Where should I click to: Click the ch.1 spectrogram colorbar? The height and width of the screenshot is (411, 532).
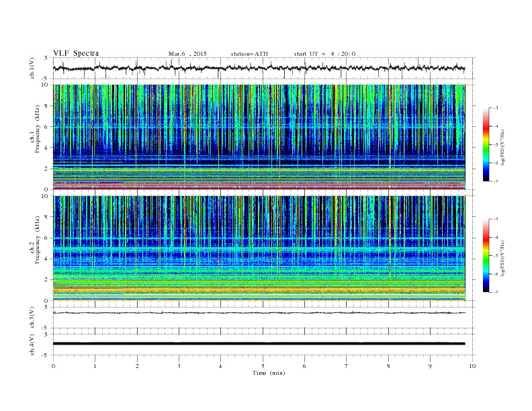tap(486, 144)
